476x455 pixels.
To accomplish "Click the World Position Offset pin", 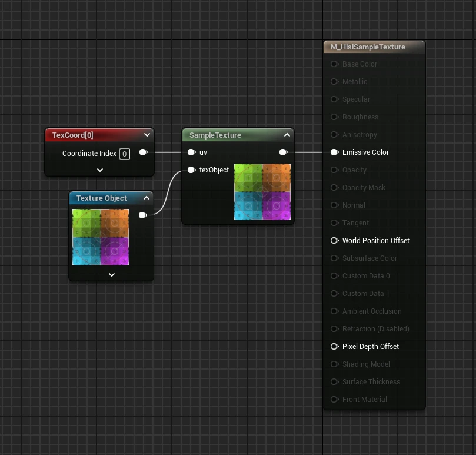I will (334, 241).
